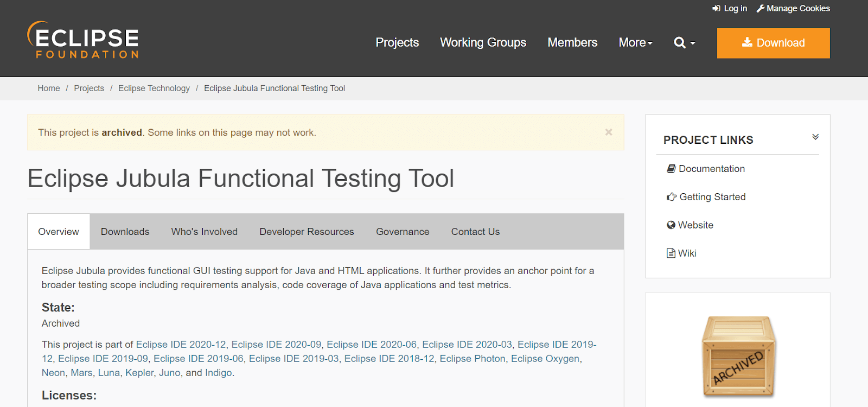The width and height of the screenshot is (868, 407).
Task: Select the Overview tab
Action: click(59, 232)
